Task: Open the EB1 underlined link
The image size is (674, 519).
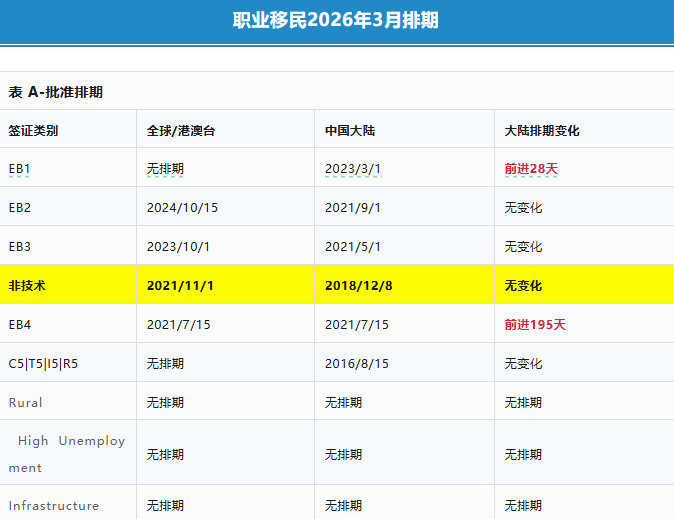Action: 19,169
